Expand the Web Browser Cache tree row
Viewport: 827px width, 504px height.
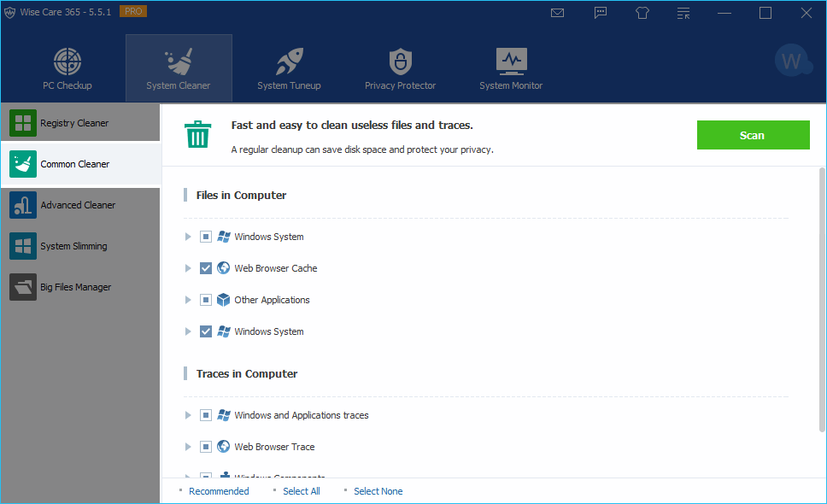(x=188, y=268)
